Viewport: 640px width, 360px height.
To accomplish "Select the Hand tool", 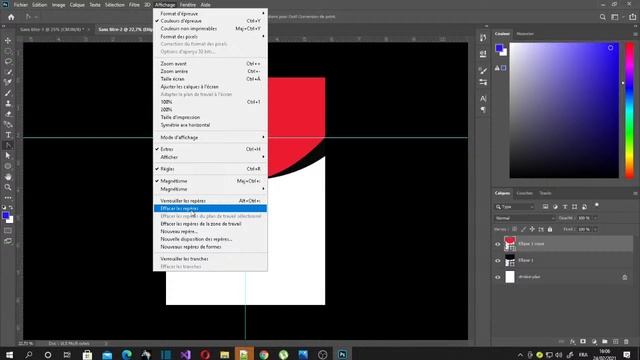I will click(8, 177).
